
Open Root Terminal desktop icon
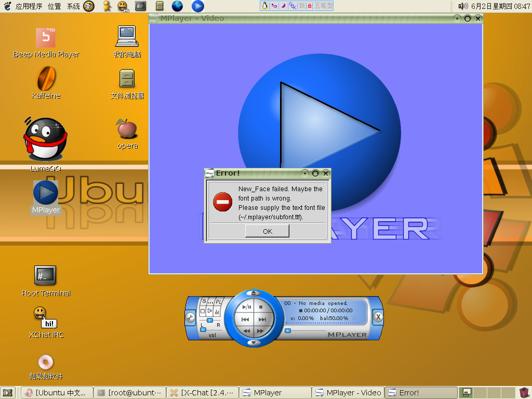46,281
